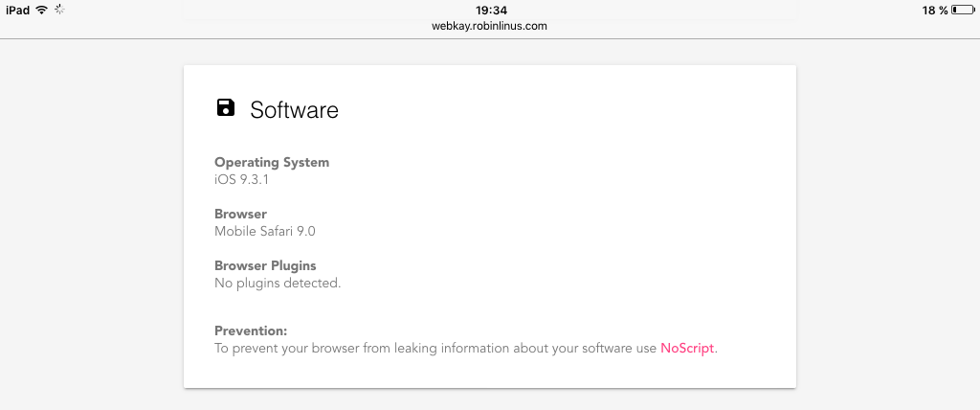Image resolution: width=980 pixels, height=410 pixels.
Task: Open the NoScript link
Action: click(x=687, y=349)
